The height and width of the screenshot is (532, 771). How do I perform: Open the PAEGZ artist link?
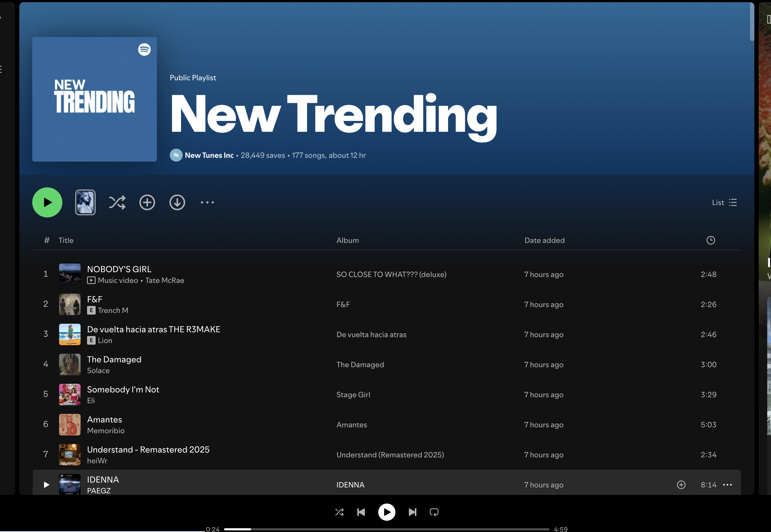click(99, 491)
